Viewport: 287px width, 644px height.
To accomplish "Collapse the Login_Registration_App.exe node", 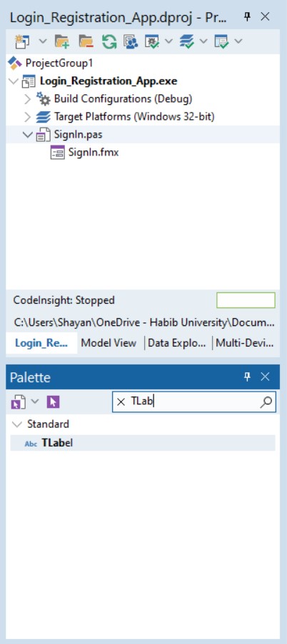I will coord(14,81).
